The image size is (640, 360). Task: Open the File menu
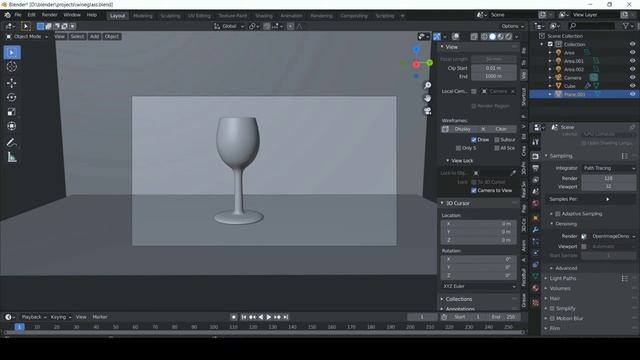pyautogui.click(x=18, y=15)
